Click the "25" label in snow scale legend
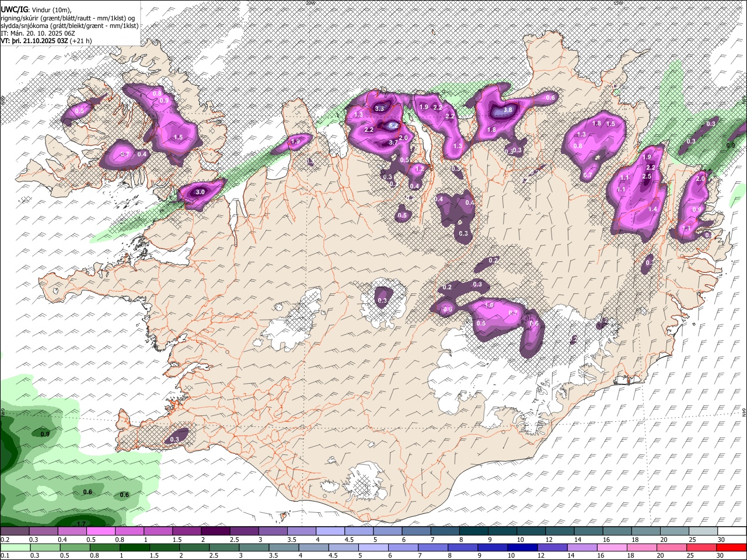The width and height of the screenshot is (747, 560). pyautogui.click(x=693, y=540)
